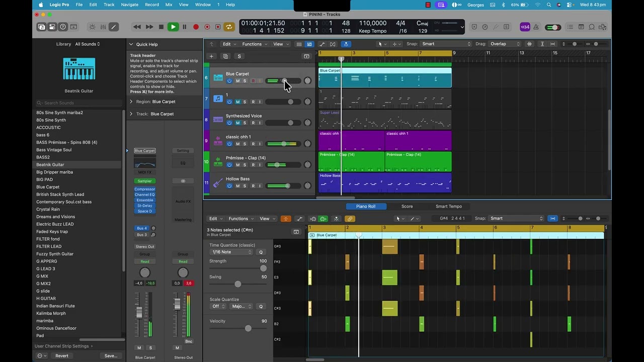Click the Stereo Out output slot
The width and height of the screenshot is (644, 362).
[x=145, y=247]
